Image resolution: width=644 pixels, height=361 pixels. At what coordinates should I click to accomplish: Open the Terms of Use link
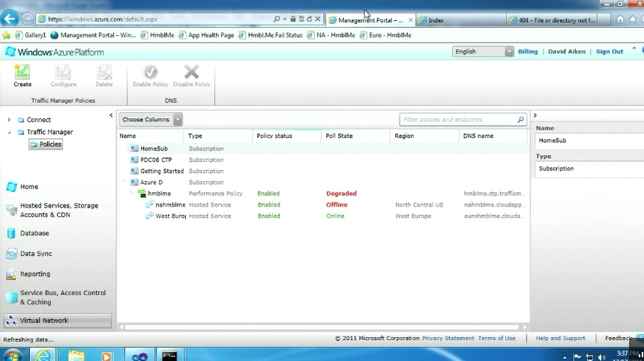pos(496,339)
